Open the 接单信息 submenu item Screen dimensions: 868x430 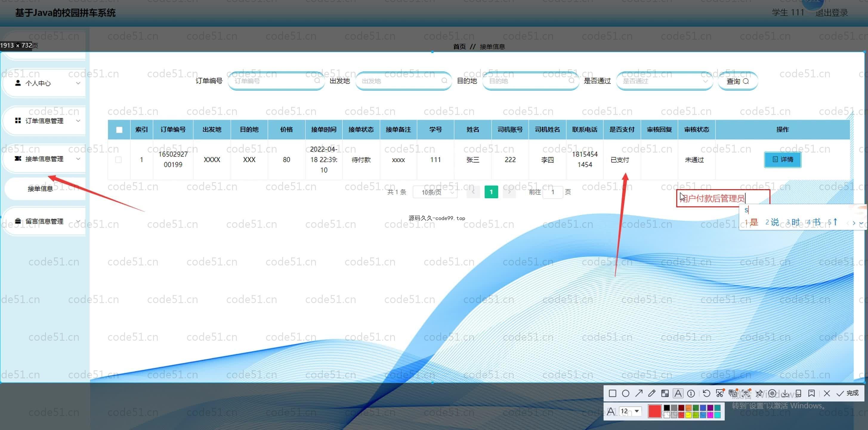point(45,188)
